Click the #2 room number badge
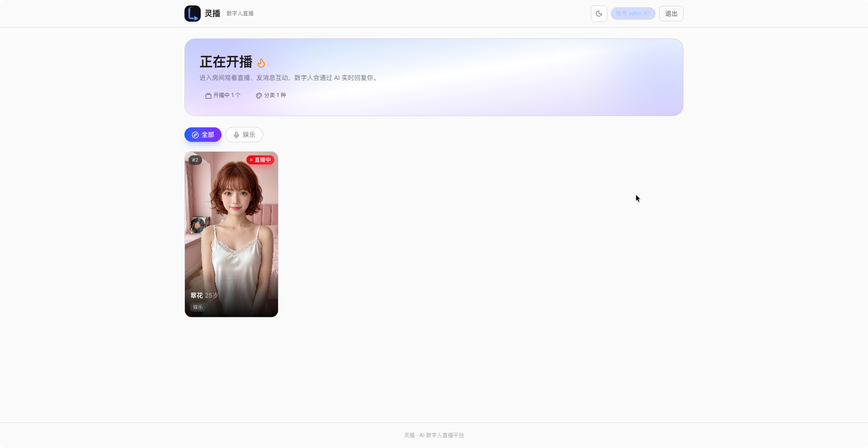 (195, 160)
